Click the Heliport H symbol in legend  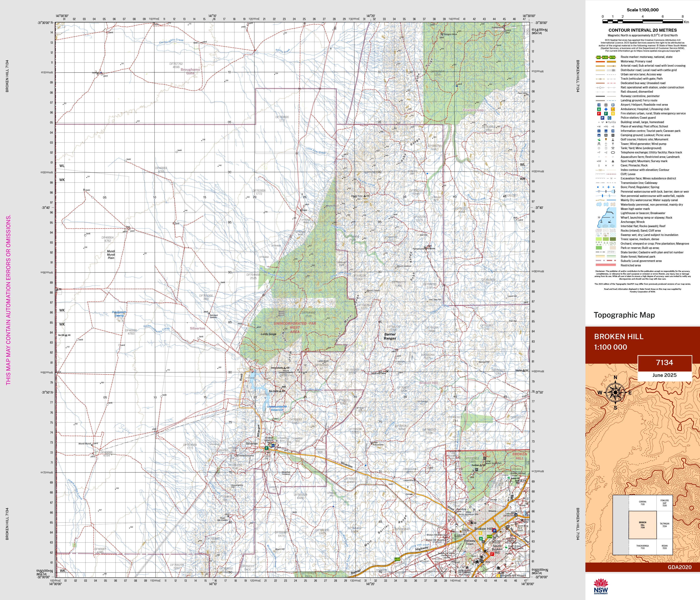tap(606, 105)
